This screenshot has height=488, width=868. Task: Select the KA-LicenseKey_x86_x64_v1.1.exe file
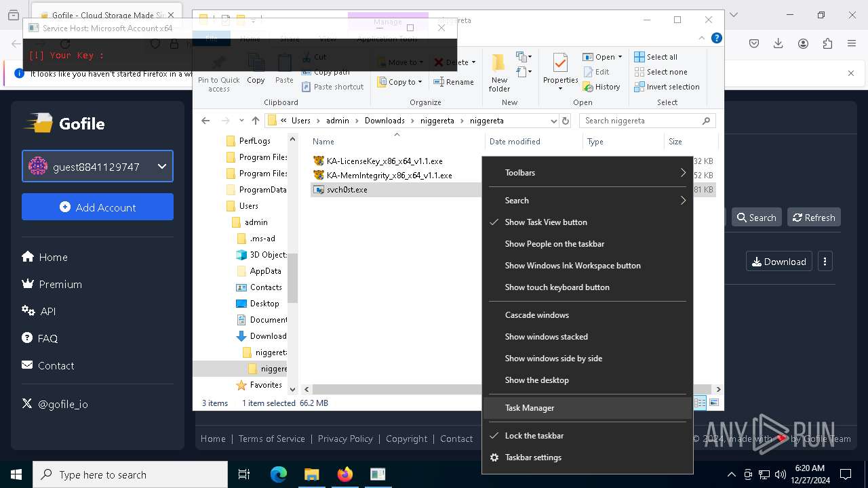[x=384, y=161]
